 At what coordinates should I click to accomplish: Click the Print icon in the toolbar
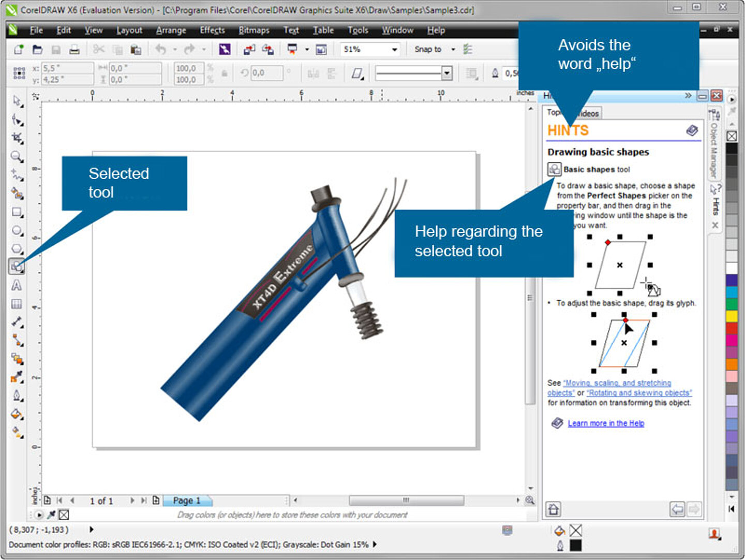(74, 49)
